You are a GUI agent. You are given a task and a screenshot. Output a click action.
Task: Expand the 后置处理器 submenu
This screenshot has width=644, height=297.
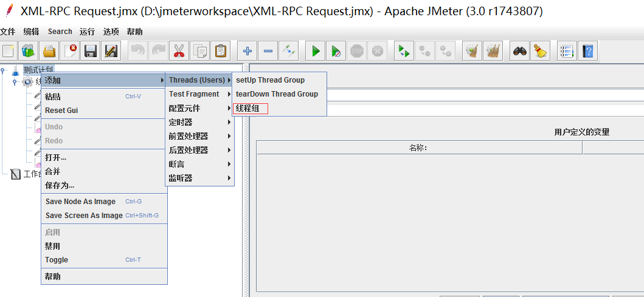pyautogui.click(x=199, y=150)
